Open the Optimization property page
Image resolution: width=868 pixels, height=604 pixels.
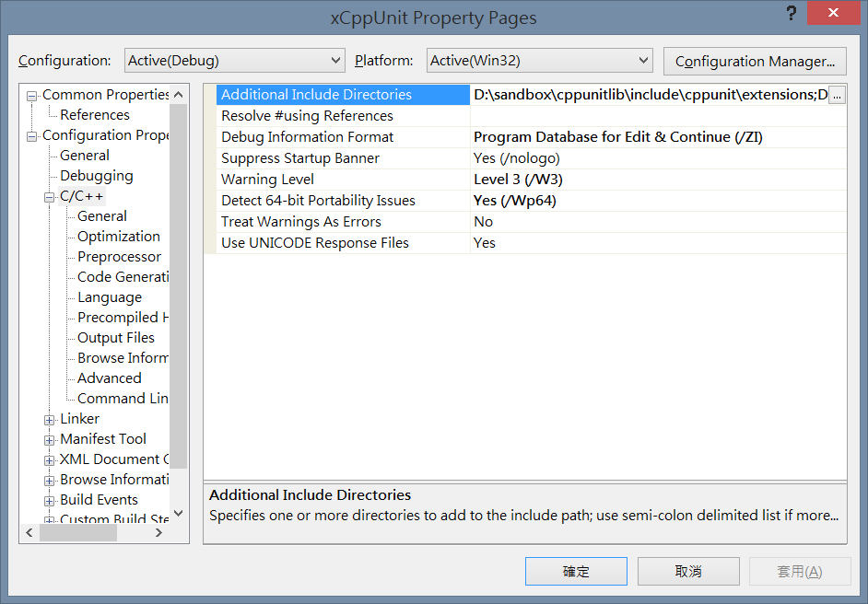coord(119,237)
